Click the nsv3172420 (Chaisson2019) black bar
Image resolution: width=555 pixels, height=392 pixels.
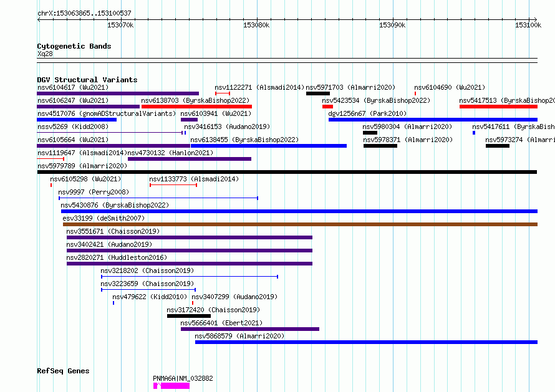[189, 316]
